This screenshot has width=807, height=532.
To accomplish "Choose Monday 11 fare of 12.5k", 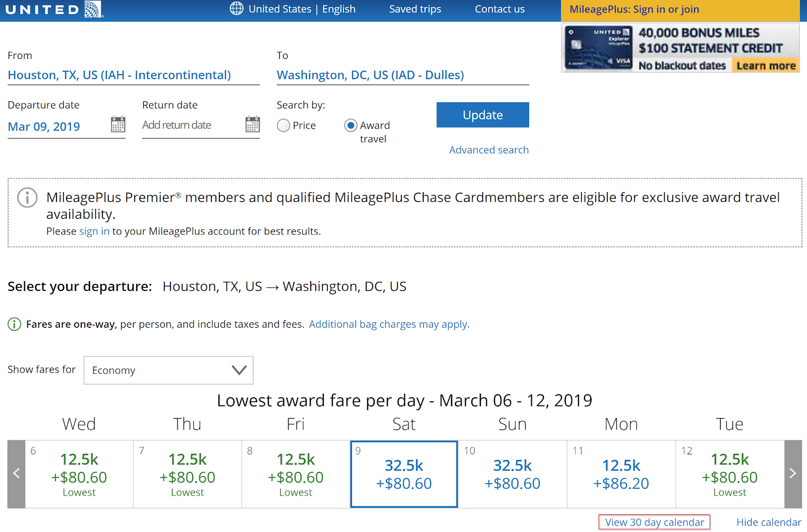I will click(621, 474).
